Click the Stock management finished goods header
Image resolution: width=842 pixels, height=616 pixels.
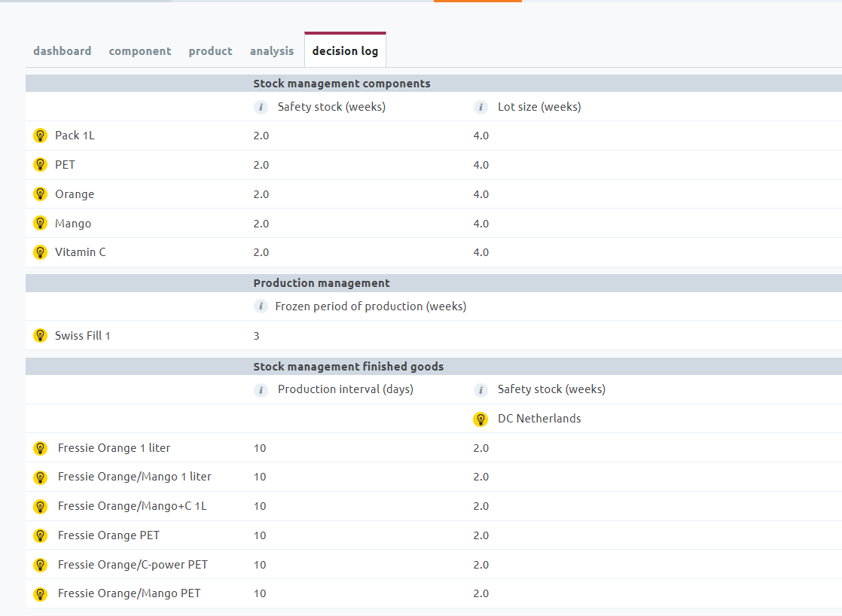pyautogui.click(x=349, y=367)
